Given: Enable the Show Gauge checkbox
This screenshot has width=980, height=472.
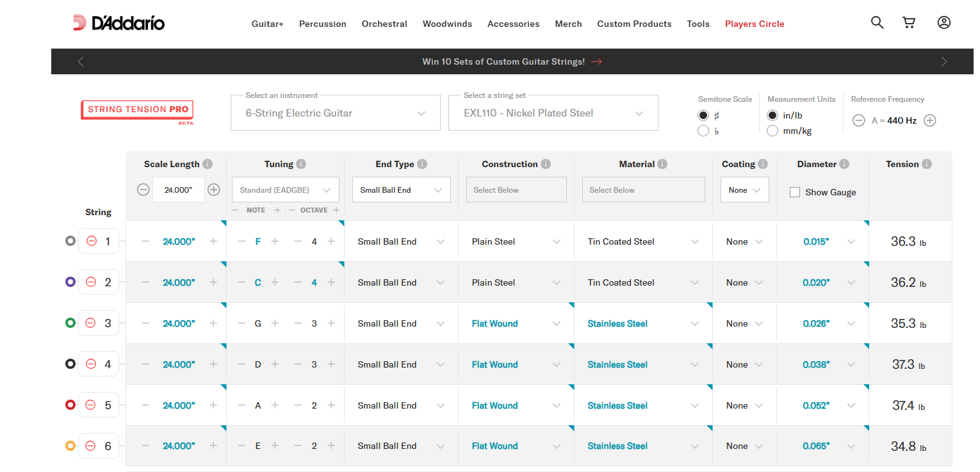Looking at the screenshot, I should [x=795, y=192].
